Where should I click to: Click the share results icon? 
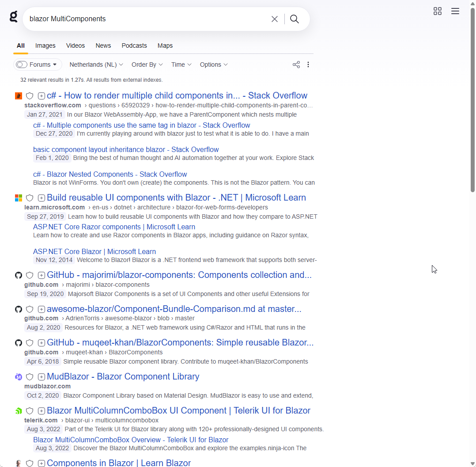(x=296, y=65)
